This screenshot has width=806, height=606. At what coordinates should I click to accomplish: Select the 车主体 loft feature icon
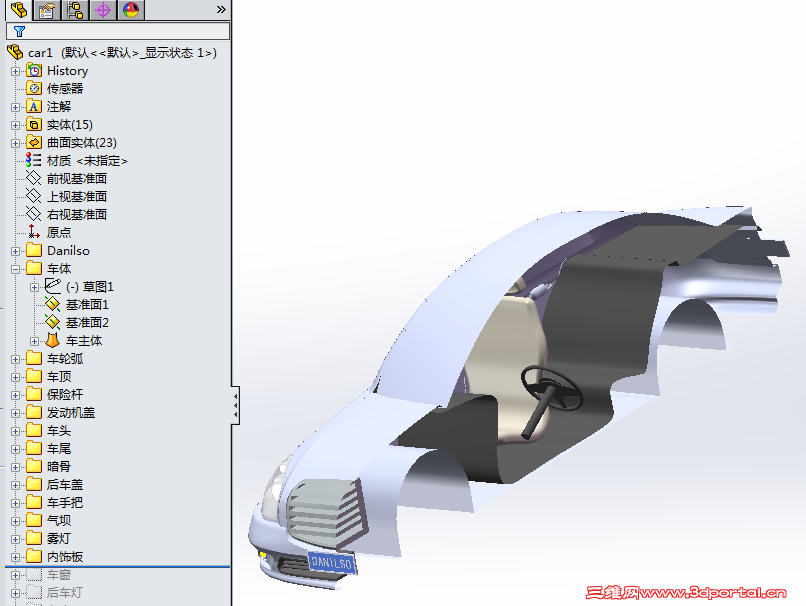(x=53, y=340)
